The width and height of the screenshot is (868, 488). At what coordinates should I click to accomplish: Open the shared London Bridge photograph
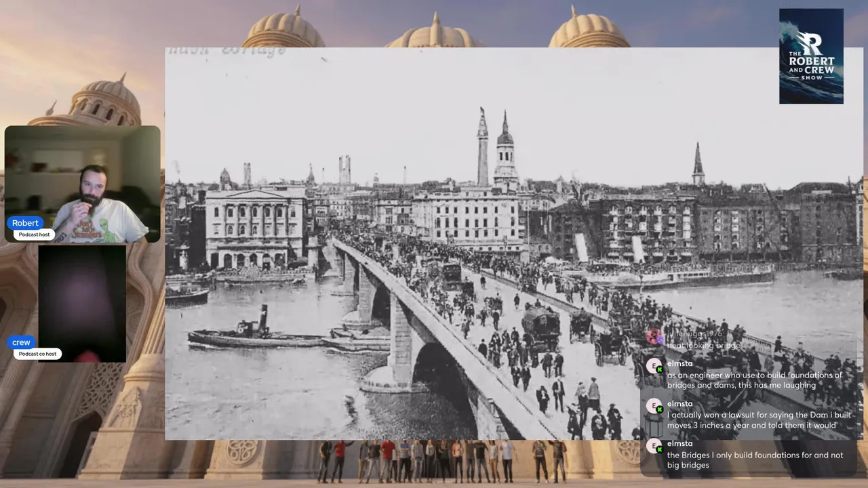pos(513,243)
